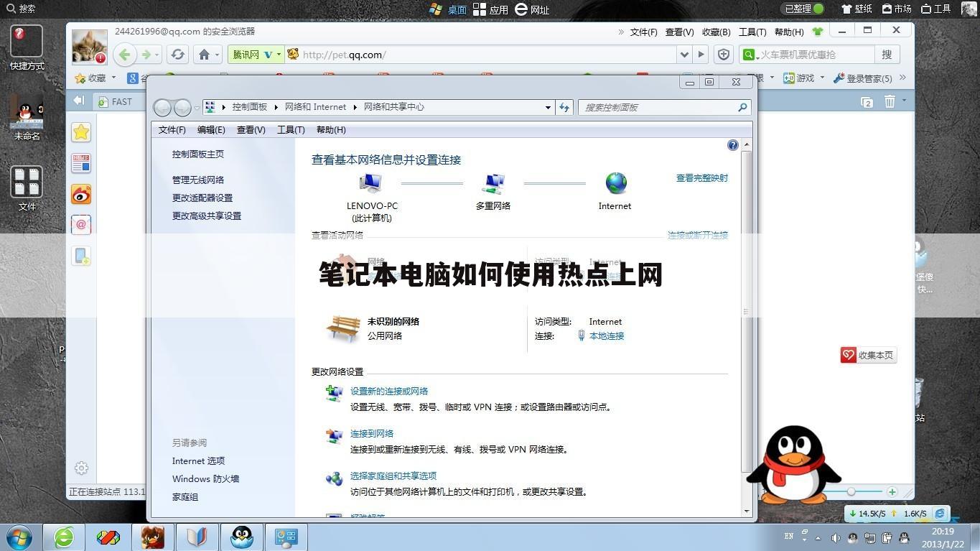Click 收集本页 button
980x551 pixels.
pos(869,355)
